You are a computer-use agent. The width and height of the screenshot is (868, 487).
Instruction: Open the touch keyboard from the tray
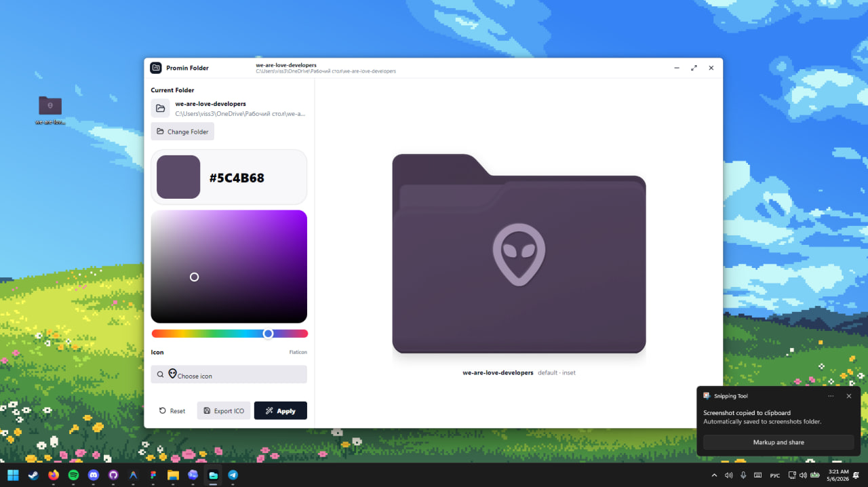[757, 475]
